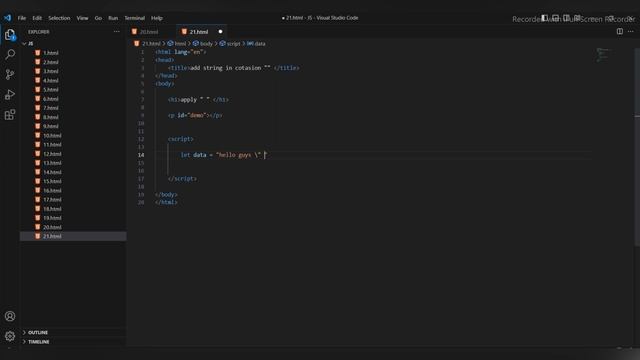Open 13.html in the file tree
Image resolution: width=640 pixels, height=360 pixels.
(x=52, y=163)
